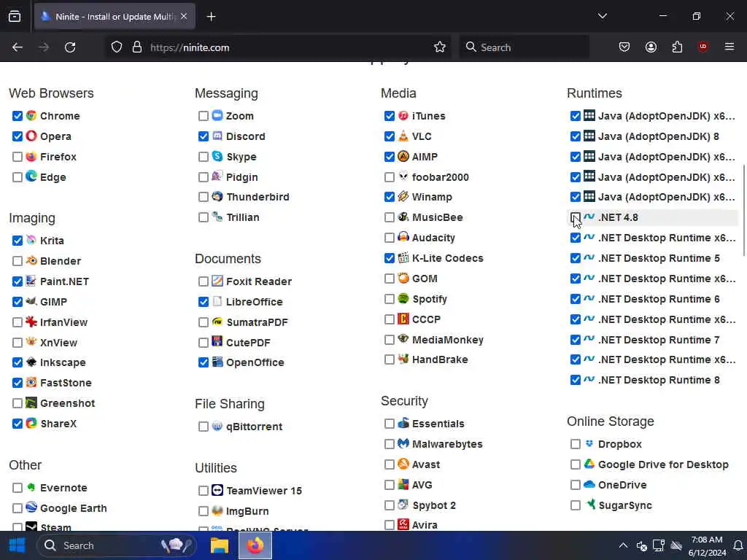Click the IrfanView icon
The height and width of the screenshot is (560, 747).
(31, 322)
